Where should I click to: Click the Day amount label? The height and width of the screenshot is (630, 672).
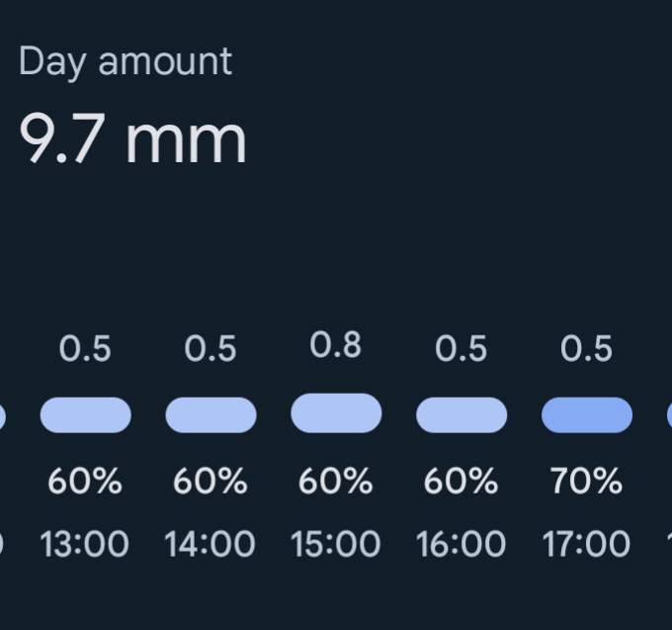tap(126, 62)
